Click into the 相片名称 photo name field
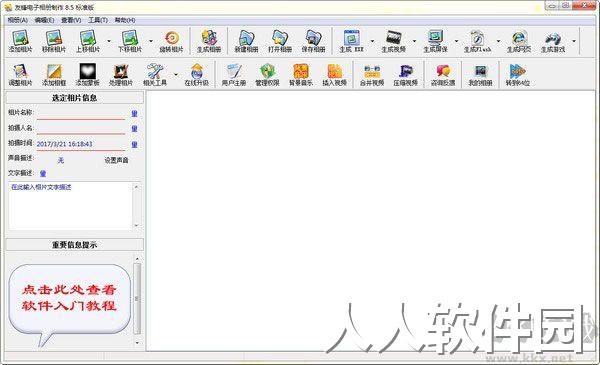The image size is (600, 365). 81,113
